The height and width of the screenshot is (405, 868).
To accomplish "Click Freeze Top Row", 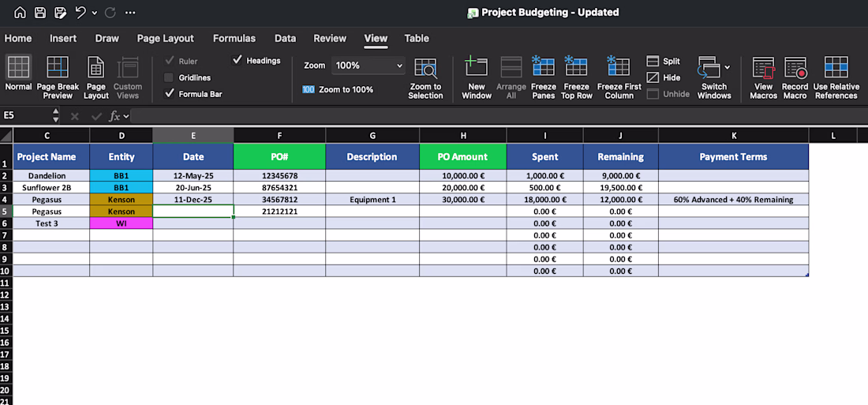I will 576,77.
